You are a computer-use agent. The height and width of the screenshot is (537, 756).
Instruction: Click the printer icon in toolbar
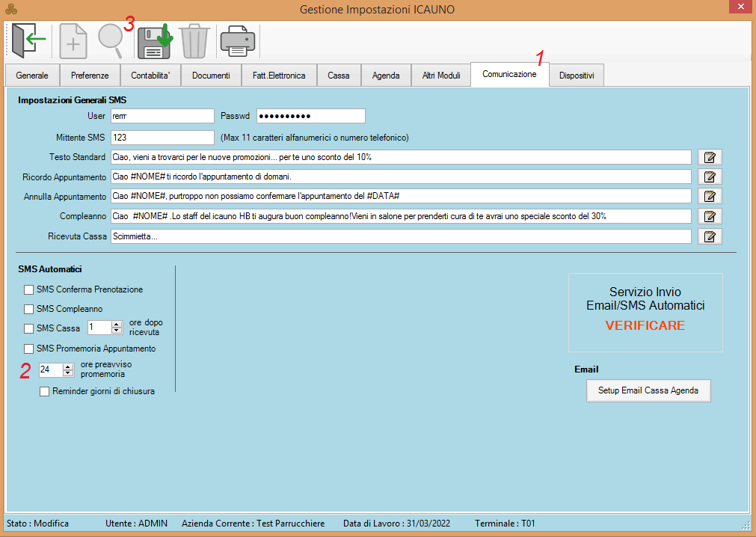pyautogui.click(x=237, y=41)
